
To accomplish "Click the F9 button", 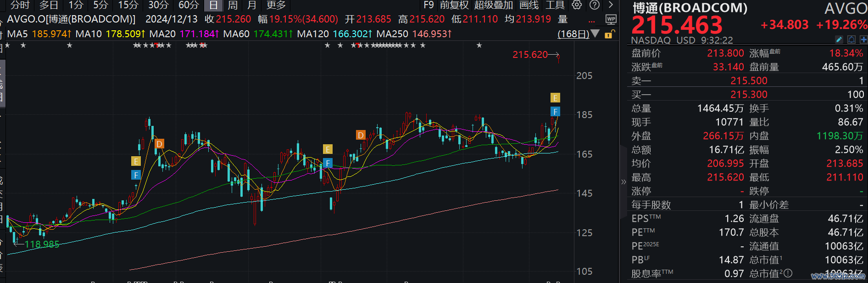I will [x=428, y=5].
